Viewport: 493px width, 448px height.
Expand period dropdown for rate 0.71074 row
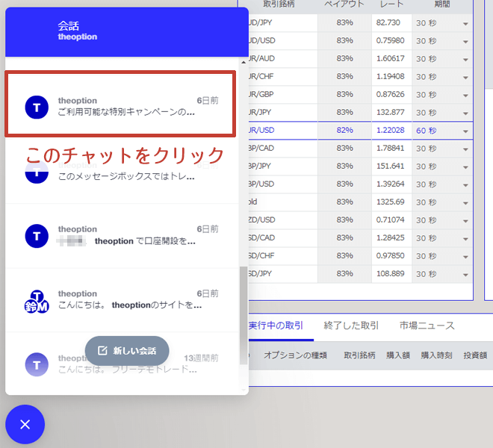tap(465, 221)
